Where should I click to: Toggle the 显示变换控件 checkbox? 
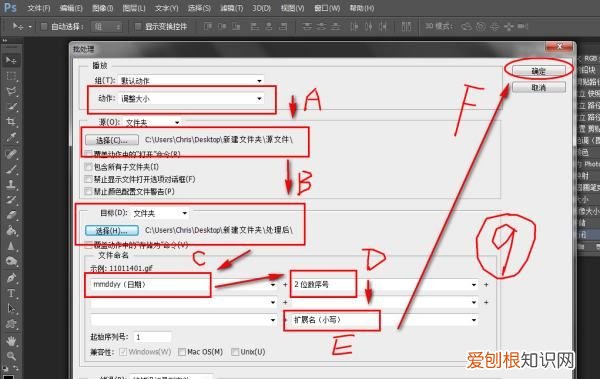coord(138,26)
